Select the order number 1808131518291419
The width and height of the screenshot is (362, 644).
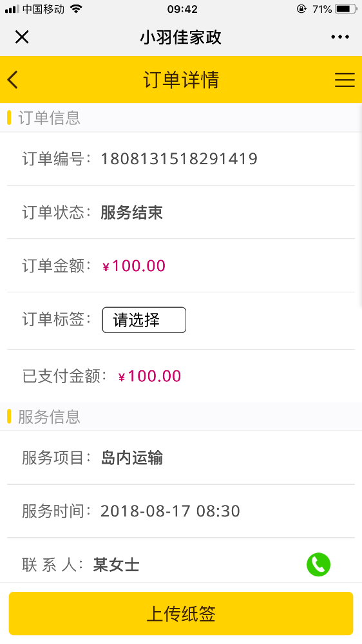pyautogui.click(x=179, y=158)
